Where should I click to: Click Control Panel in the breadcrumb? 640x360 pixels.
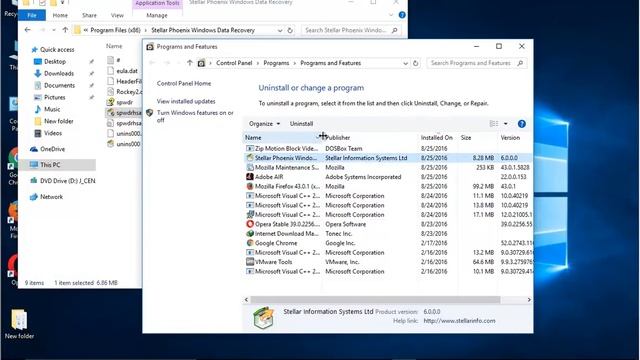[x=234, y=63]
